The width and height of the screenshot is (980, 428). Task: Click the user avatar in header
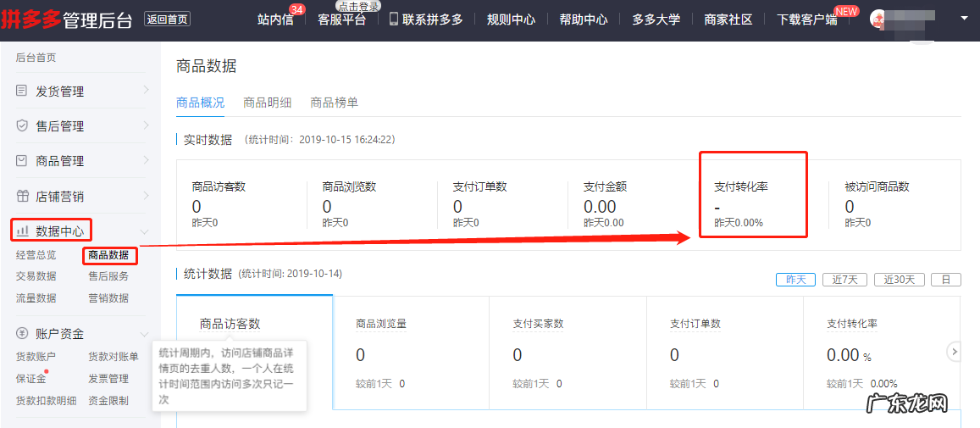878,19
